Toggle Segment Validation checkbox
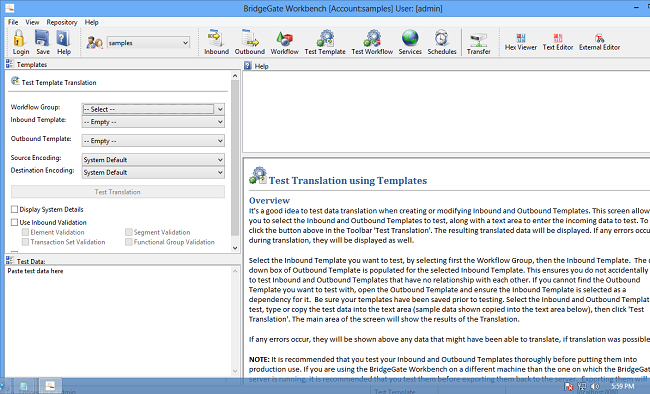The image size is (650, 394). [129, 232]
